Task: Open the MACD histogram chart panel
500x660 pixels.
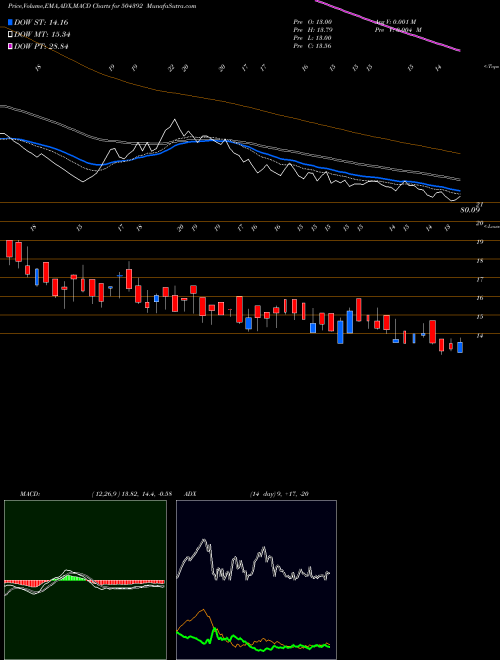Action: [x=85, y=580]
